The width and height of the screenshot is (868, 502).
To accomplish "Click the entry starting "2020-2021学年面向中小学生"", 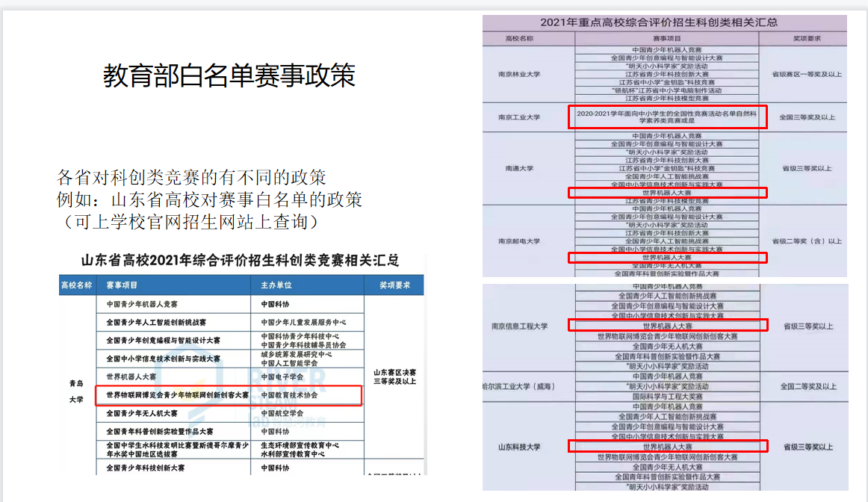I will click(x=666, y=117).
